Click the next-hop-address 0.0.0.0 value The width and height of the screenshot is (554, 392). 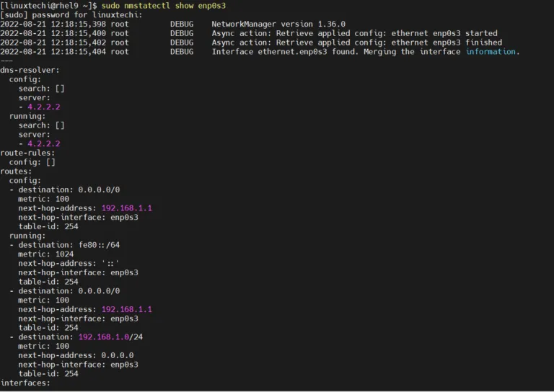click(x=118, y=355)
